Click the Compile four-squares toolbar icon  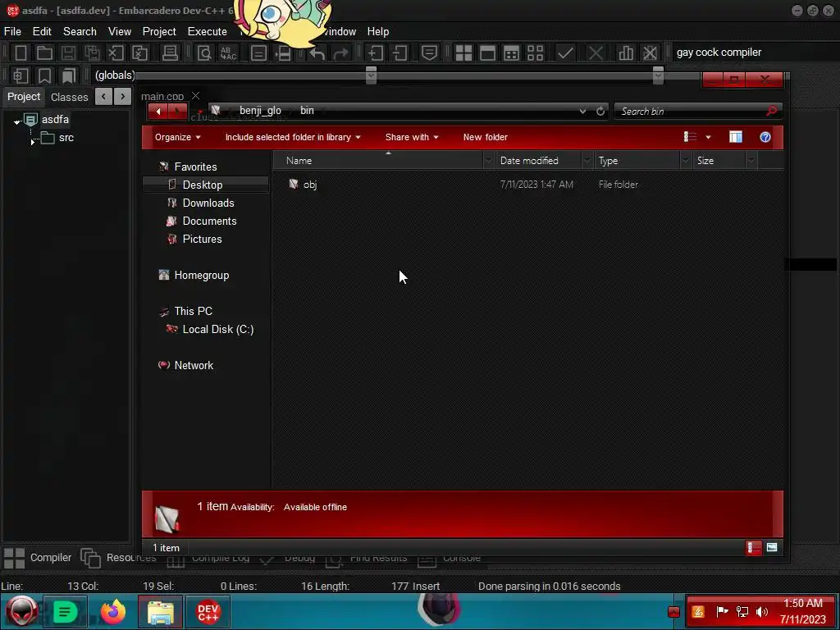tap(463, 52)
